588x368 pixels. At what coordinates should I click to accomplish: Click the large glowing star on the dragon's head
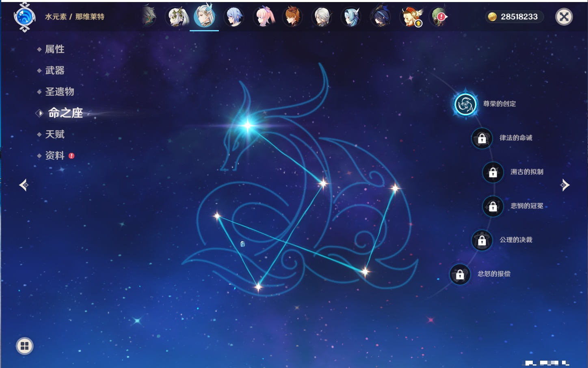tap(247, 125)
